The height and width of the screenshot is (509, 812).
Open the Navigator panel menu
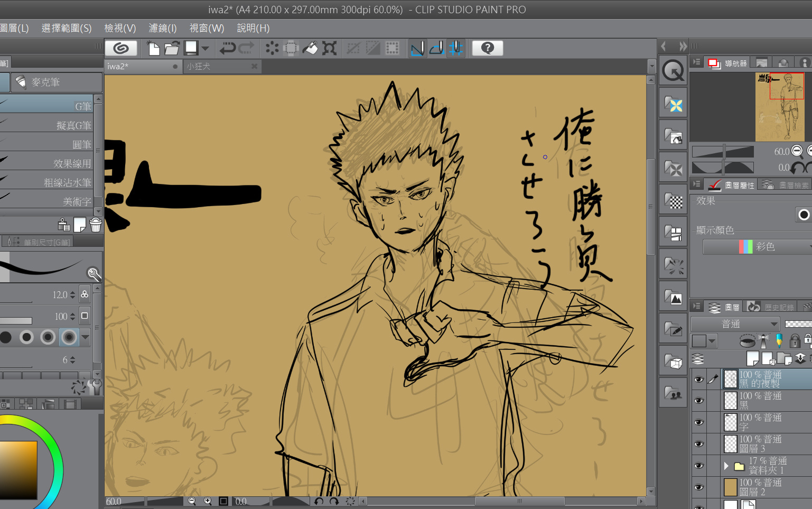697,62
